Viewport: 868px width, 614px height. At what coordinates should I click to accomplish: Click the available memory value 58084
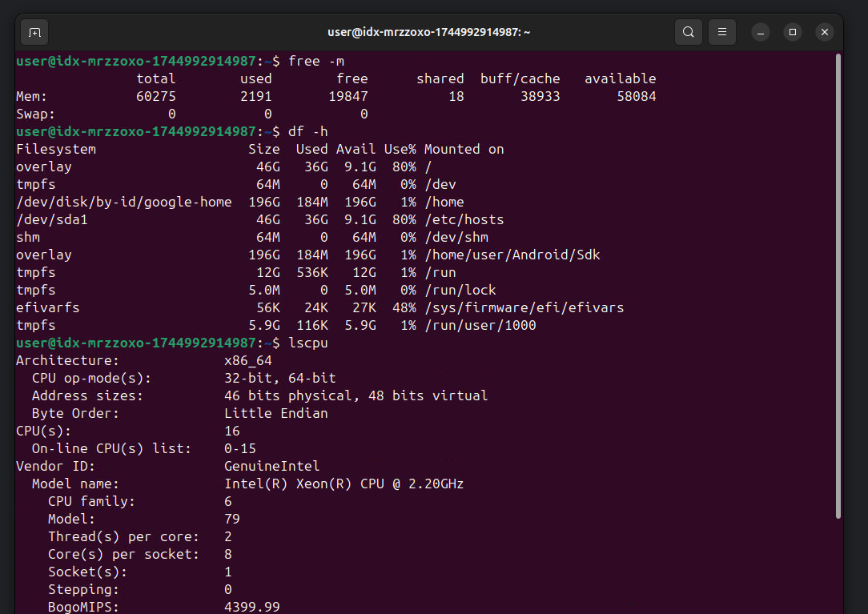tap(632, 97)
